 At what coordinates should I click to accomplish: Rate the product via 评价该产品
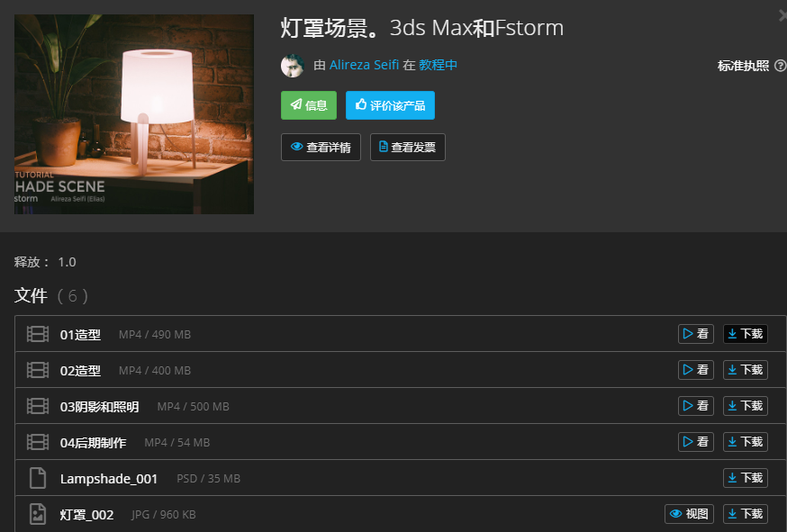tap(390, 105)
